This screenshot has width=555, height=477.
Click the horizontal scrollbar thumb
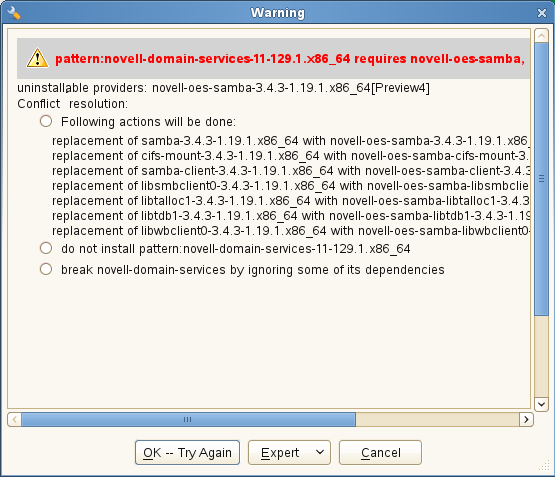tap(188, 419)
